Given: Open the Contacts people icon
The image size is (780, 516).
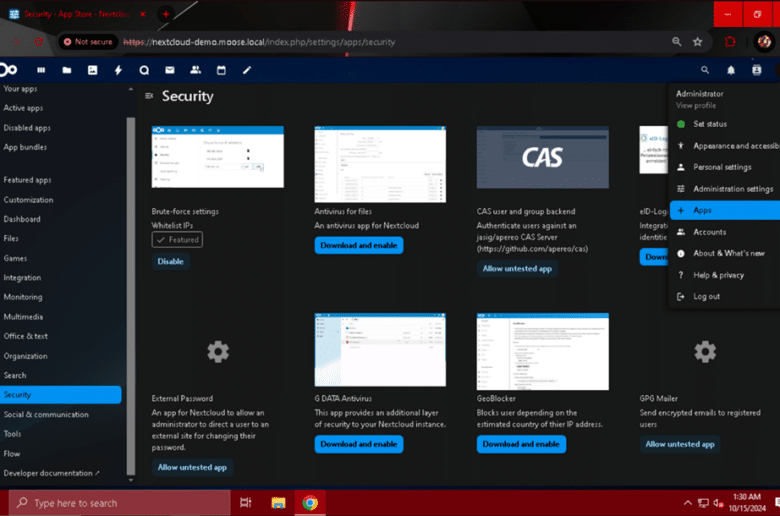Looking at the screenshot, I should click(195, 70).
